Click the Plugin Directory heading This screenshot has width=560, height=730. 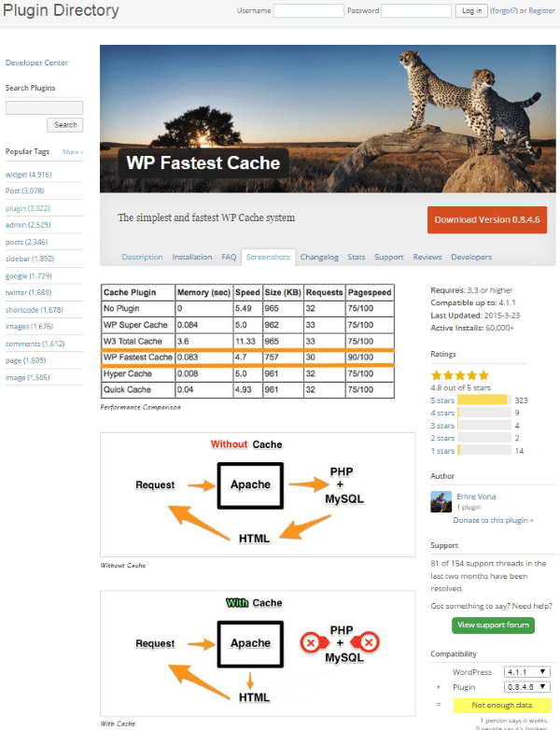point(61,10)
